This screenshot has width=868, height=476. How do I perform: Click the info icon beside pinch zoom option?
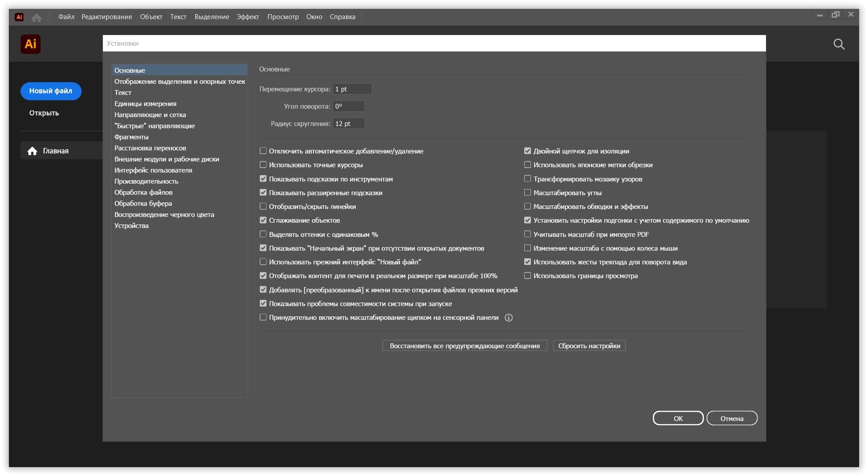pyautogui.click(x=508, y=318)
